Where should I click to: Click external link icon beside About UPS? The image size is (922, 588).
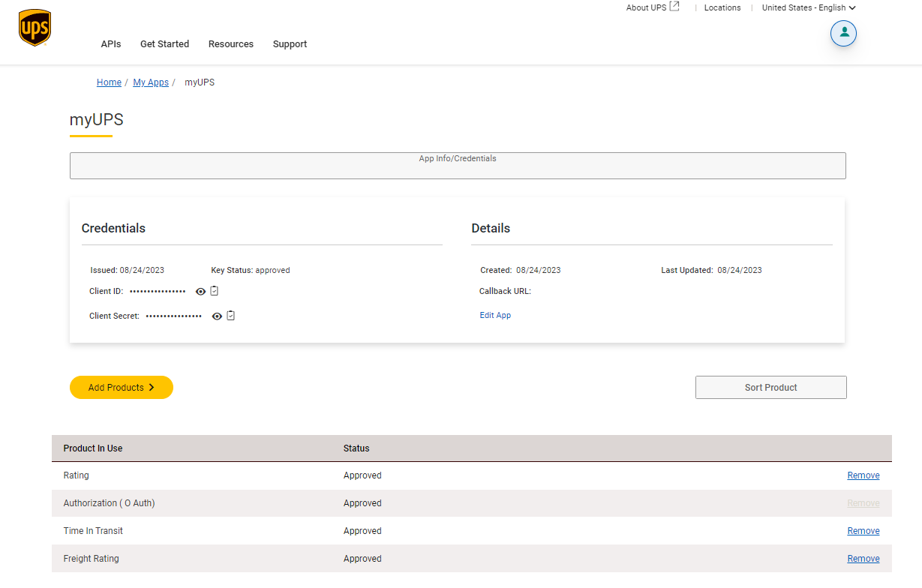coord(674,7)
